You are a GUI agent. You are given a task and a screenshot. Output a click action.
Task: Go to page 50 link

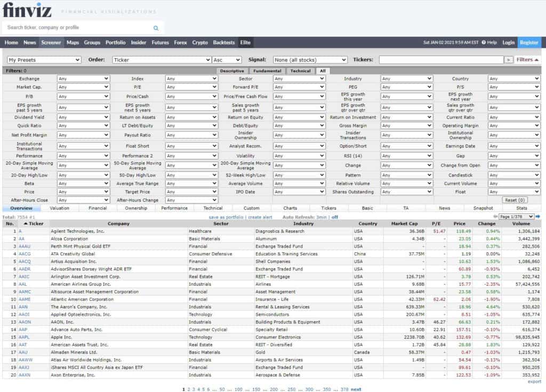[222, 389]
